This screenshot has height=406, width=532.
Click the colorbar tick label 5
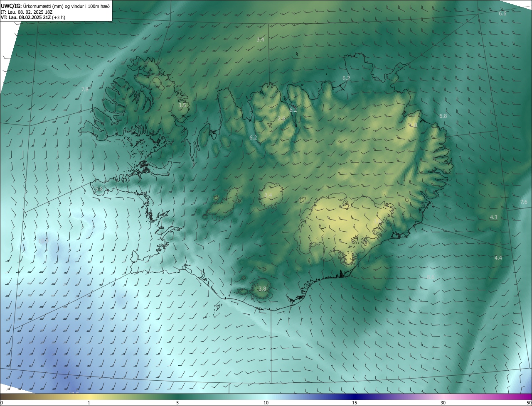177,403
